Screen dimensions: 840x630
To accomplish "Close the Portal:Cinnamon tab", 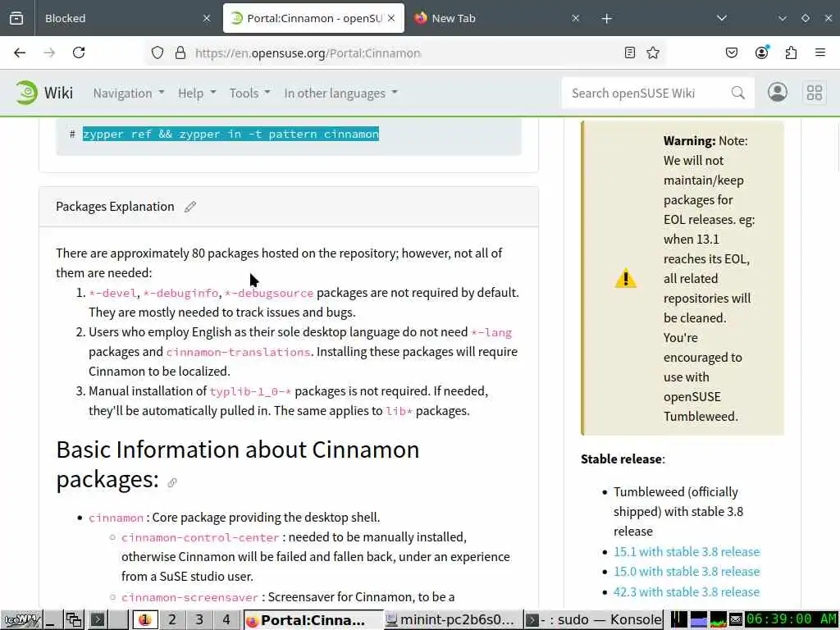I will [x=391, y=18].
